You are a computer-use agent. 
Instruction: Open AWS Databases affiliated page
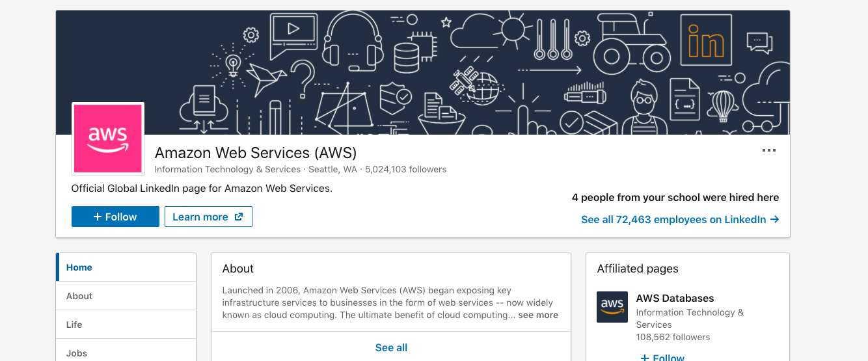(675, 298)
